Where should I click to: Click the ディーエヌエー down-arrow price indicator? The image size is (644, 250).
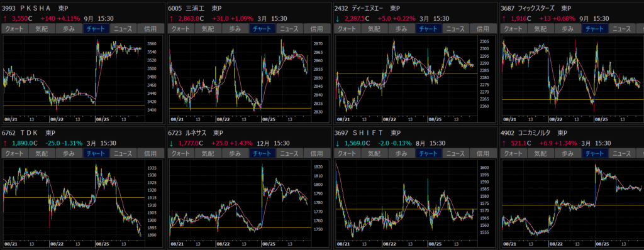point(337,18)
